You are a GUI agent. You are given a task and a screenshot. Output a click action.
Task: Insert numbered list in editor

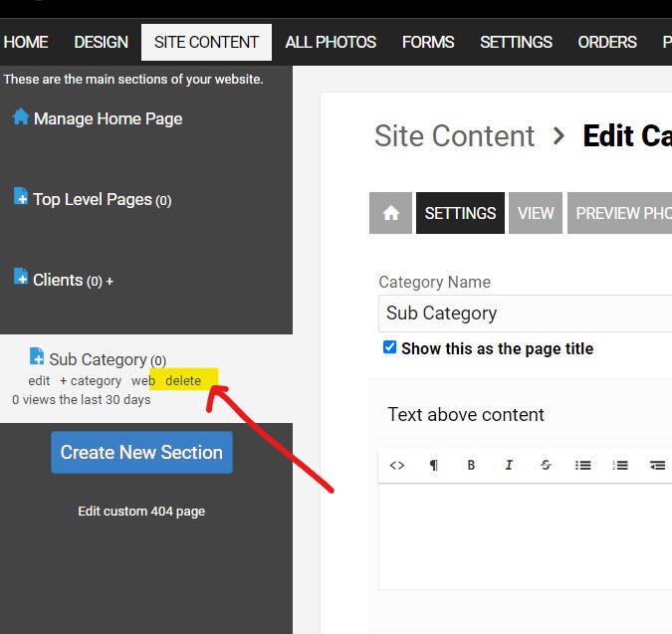coord(620,465)
